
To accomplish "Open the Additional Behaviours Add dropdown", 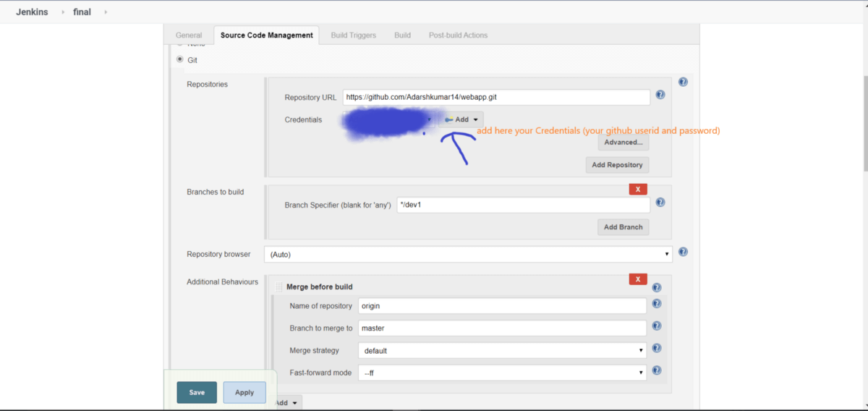I will pyautogui.click(x=288, y=402).
